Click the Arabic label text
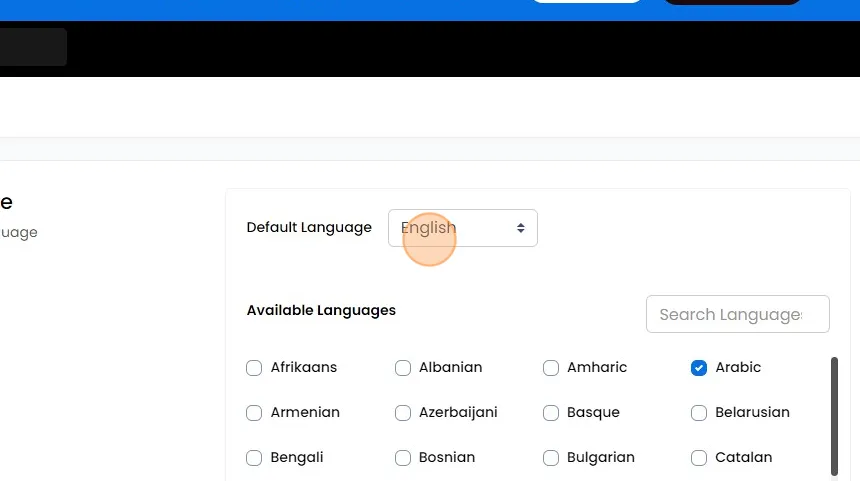Screen dimensions: 860x481 (x=738, y=367)
